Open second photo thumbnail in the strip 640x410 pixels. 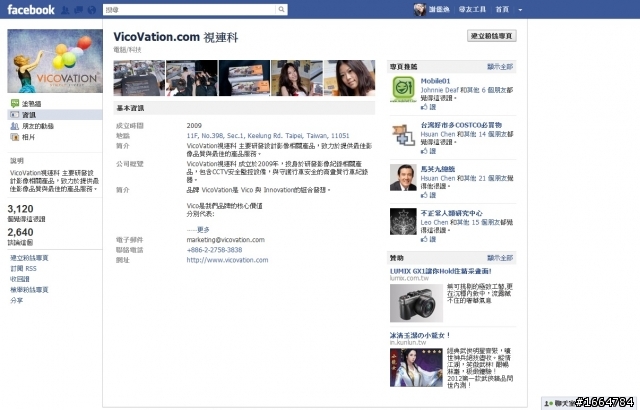click(x=192, y=78)
